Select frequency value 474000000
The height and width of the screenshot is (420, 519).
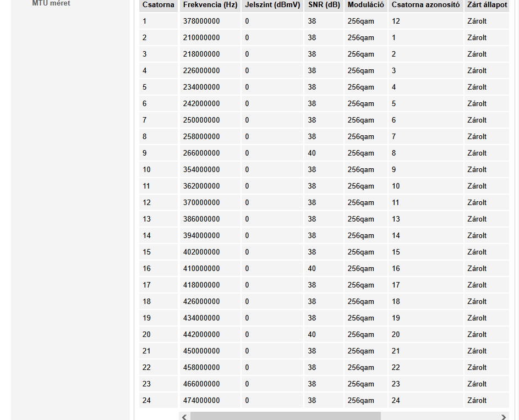201,401
